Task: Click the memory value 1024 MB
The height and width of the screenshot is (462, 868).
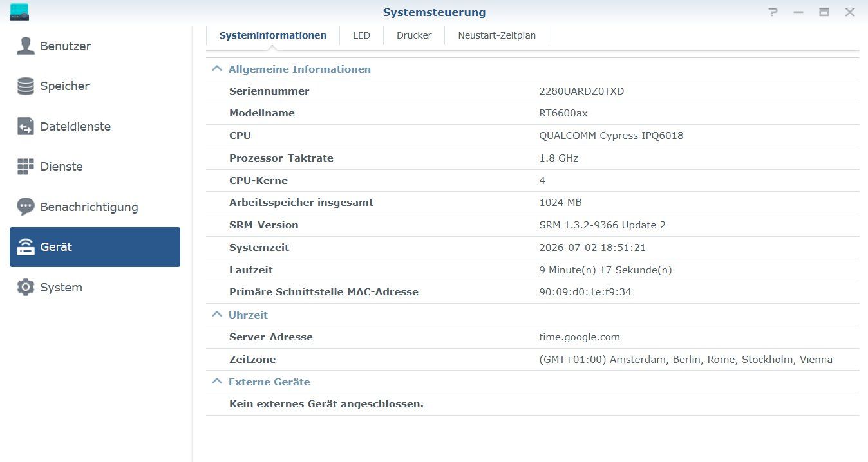Action: click(560, 203)
